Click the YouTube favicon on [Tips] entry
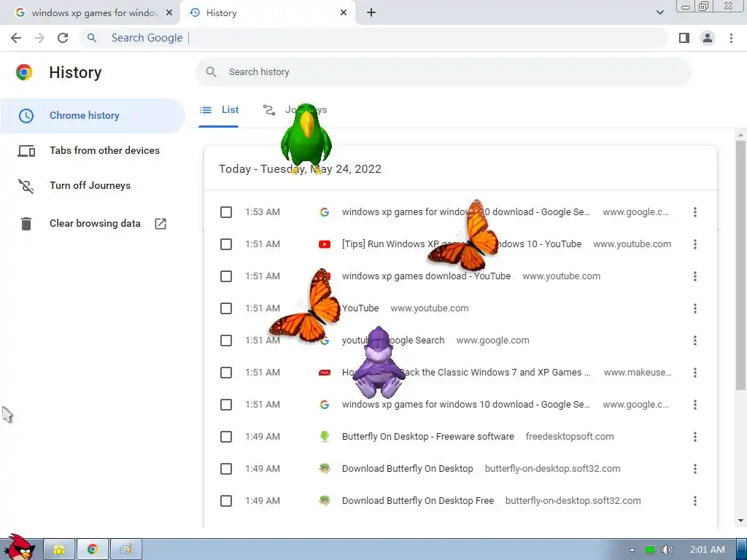Image resolution: width=747 pixels, height=560 pixels. [325, 244]
